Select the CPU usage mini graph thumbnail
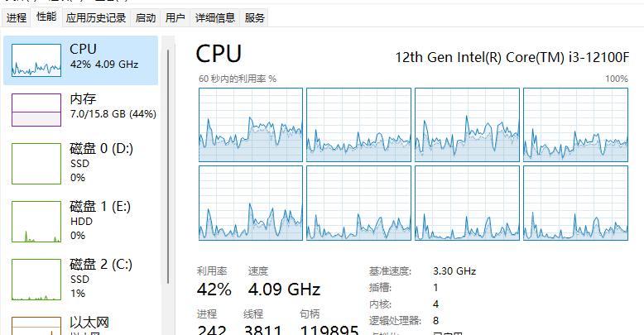 click(36, 60)
